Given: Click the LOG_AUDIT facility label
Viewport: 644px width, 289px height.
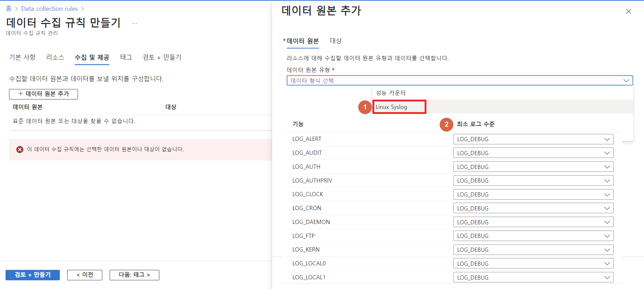Looking at the screenshot, I should [x=307, y=153].
